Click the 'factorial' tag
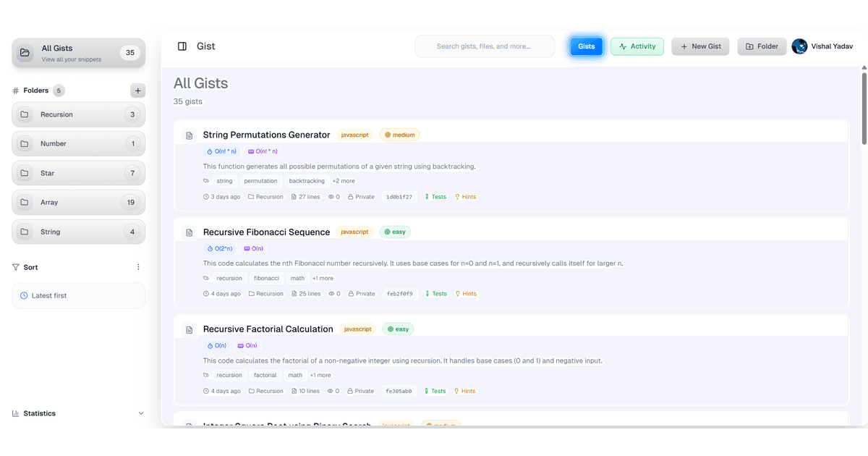The width and height of the screenshot is (868, 456). click(265, 375)
